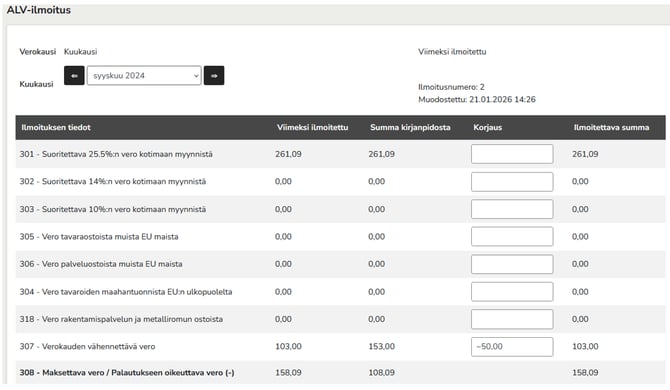Click 'Ilmoitusnumero: 2' text
The width and height of the screenshot is (670, 390).
tap(451, 87)
